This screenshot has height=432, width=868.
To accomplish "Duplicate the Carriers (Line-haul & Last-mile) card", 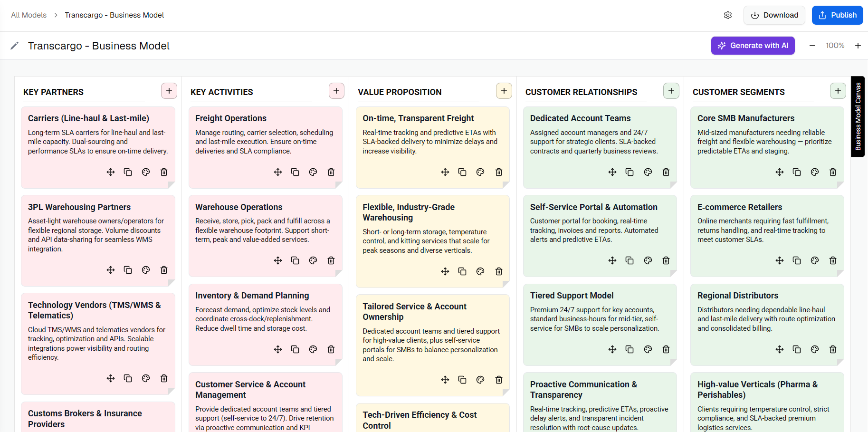I will coord(128,172).
